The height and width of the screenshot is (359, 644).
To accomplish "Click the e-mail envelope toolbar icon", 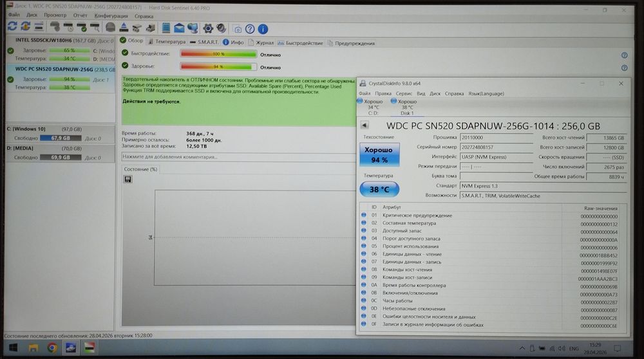I will 179,28.
